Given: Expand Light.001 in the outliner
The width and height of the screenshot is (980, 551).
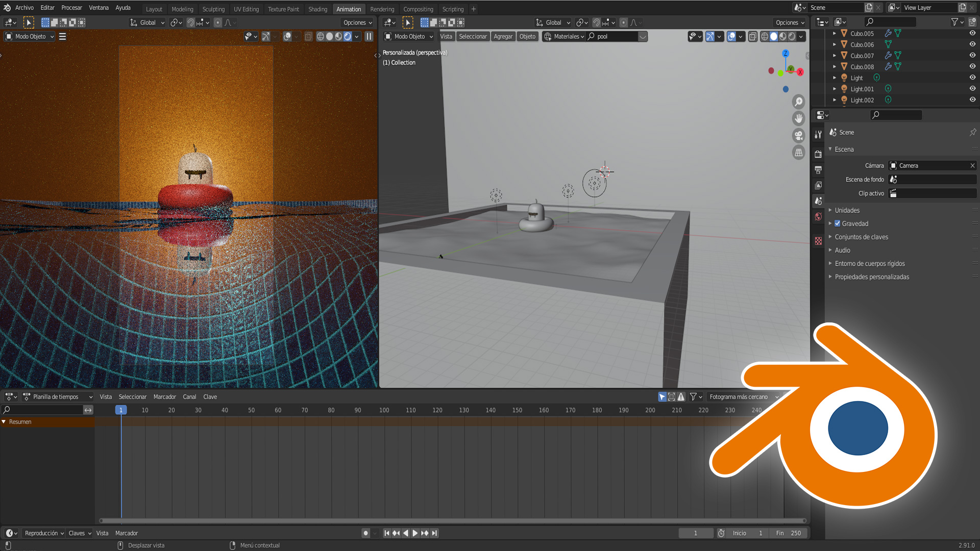Looking at the screenshot, I should click(x=835, y=89).
